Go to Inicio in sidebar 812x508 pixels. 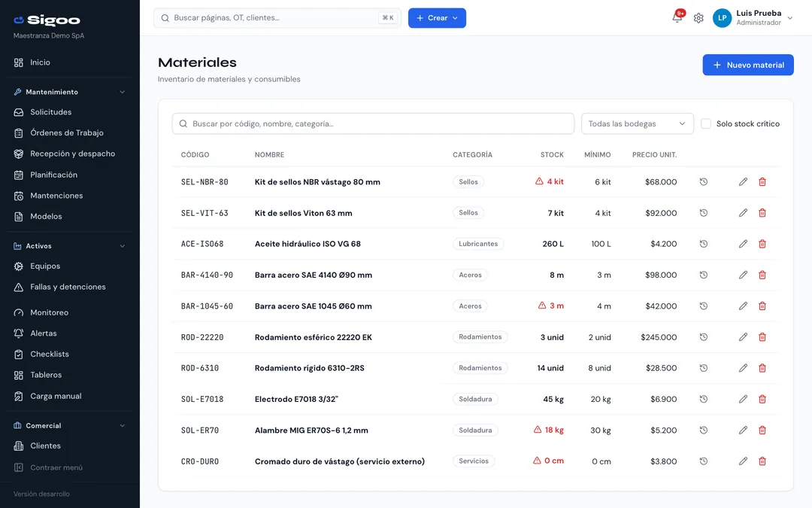[x=70, y=62]
